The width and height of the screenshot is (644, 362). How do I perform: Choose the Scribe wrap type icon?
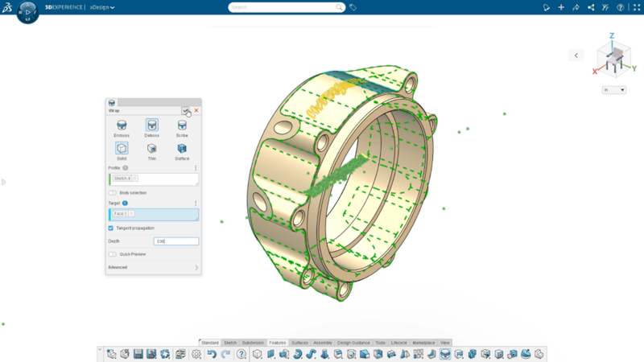[x=182, y=125]
